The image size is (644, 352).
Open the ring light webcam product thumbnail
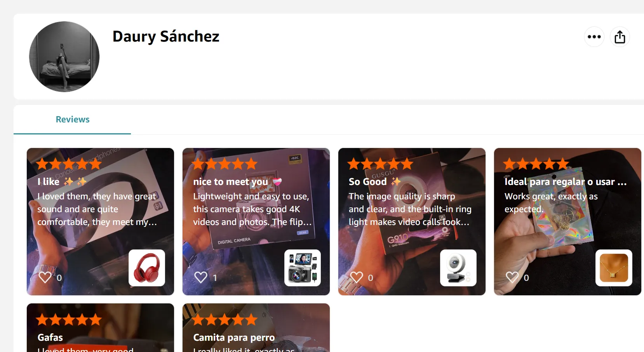[x=458, y=268]
